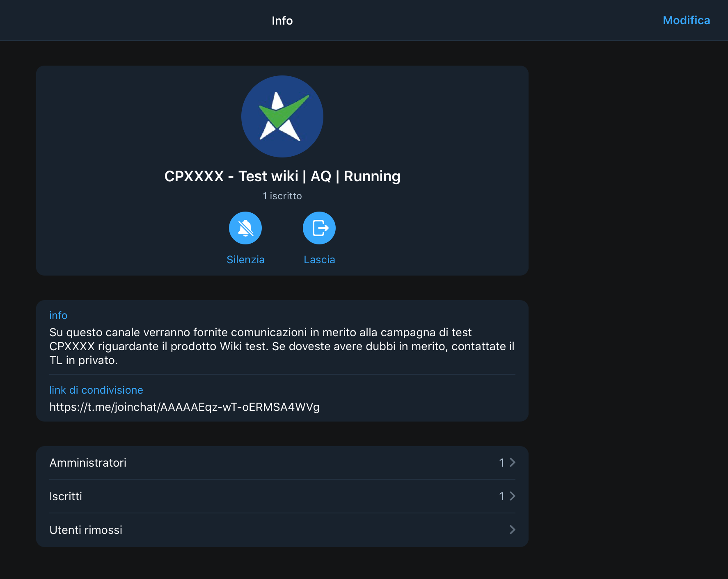
Task: Leave the channel via the Lascia icon
Action: 319,228
